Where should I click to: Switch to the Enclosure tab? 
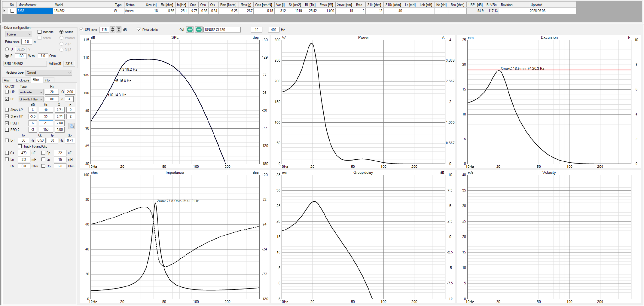23,80
